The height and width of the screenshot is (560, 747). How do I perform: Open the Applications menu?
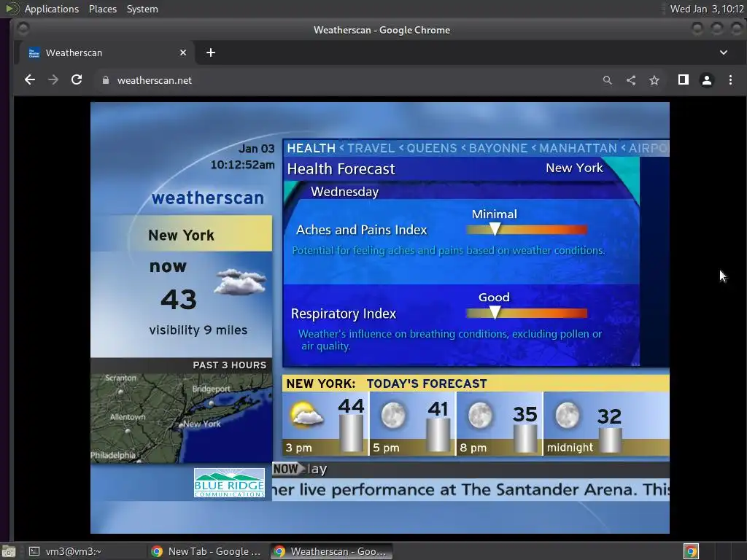(52, 9)
